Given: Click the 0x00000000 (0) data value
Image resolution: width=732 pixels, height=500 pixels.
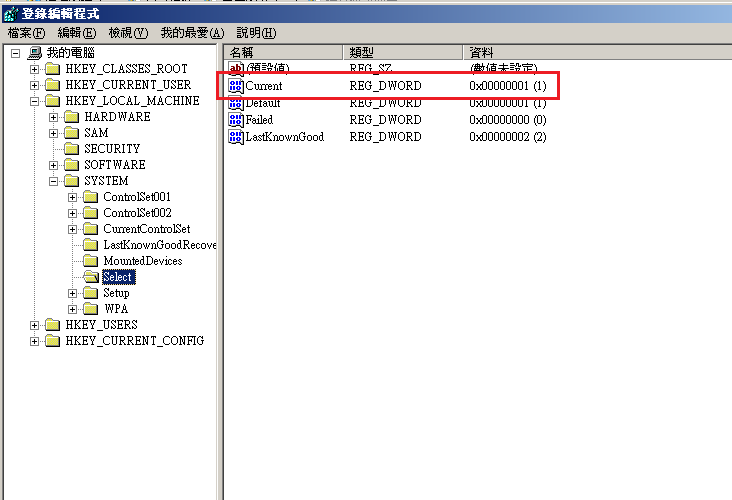Looking at the screenshot, I should point(508,120).
